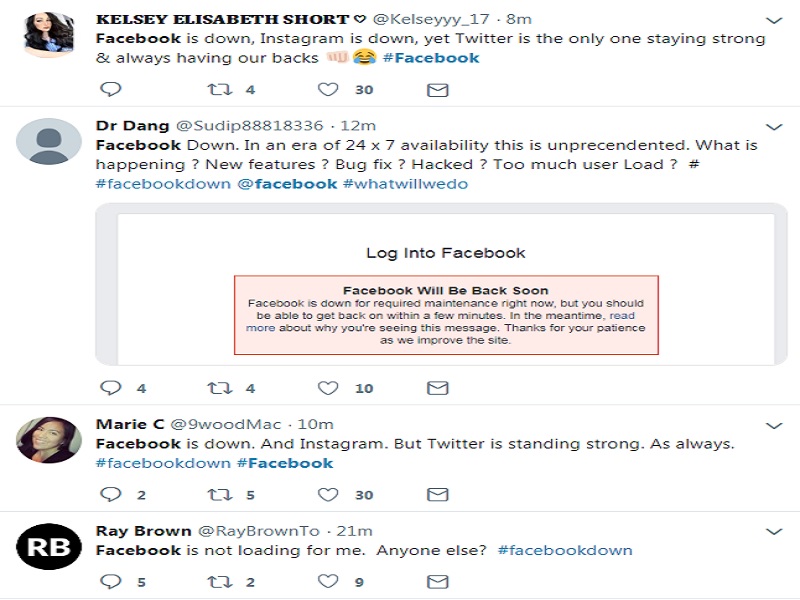Share Dr Dang's tweet via message icon

pyautogui.click(x=436, y=388)
